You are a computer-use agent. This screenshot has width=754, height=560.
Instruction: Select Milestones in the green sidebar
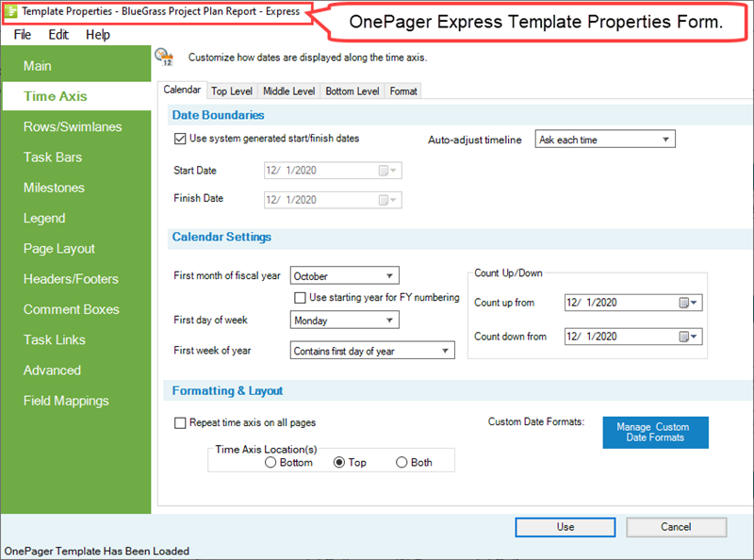[54, 188]
